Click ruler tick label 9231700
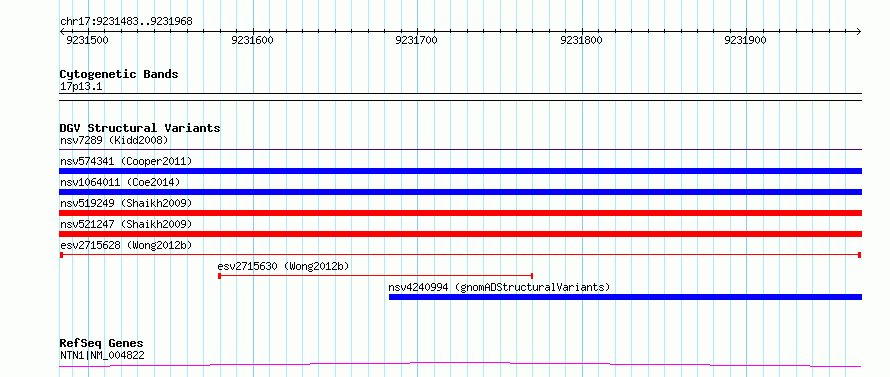 click(x=417, y=40)
